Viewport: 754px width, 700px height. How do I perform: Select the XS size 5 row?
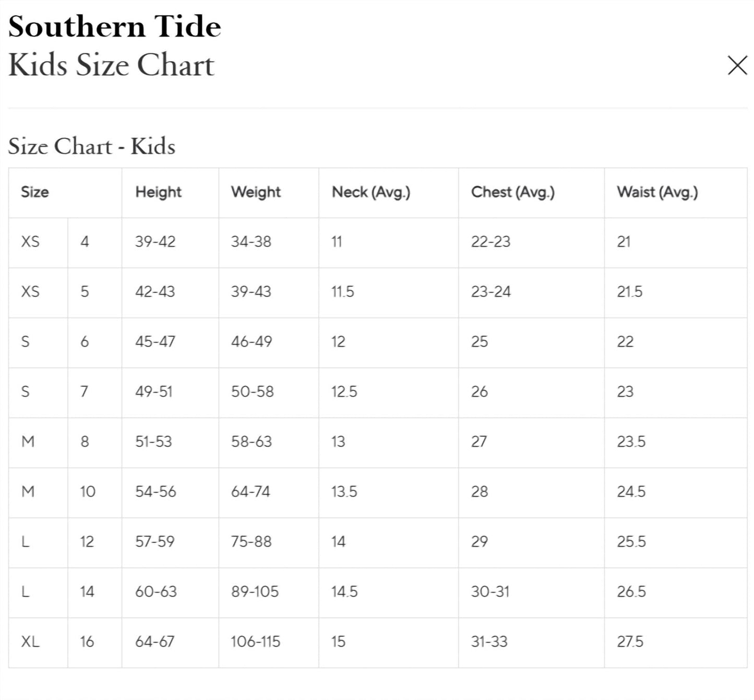click(x=31, y=292)
